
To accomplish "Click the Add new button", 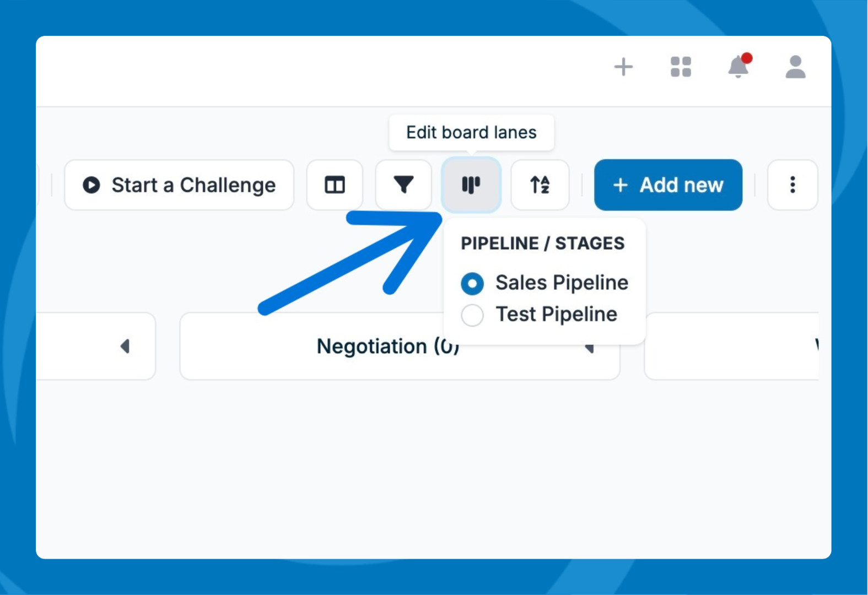I will point(668,185).
